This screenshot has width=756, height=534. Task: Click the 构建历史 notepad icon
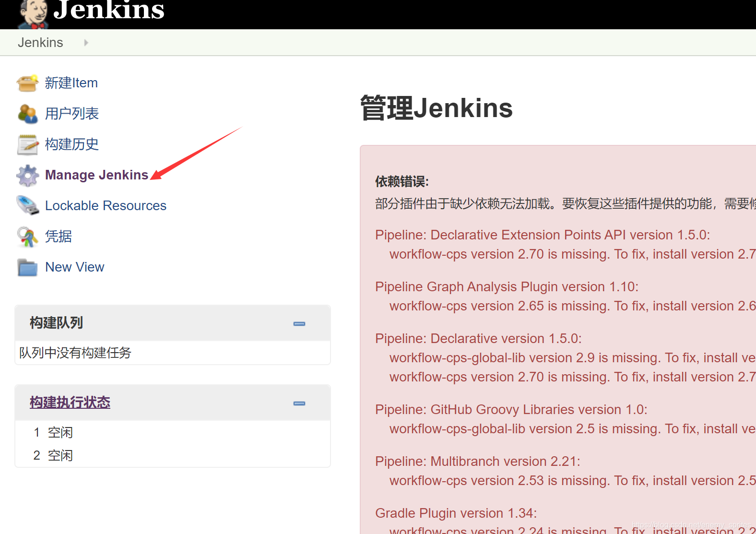point(27,144)
